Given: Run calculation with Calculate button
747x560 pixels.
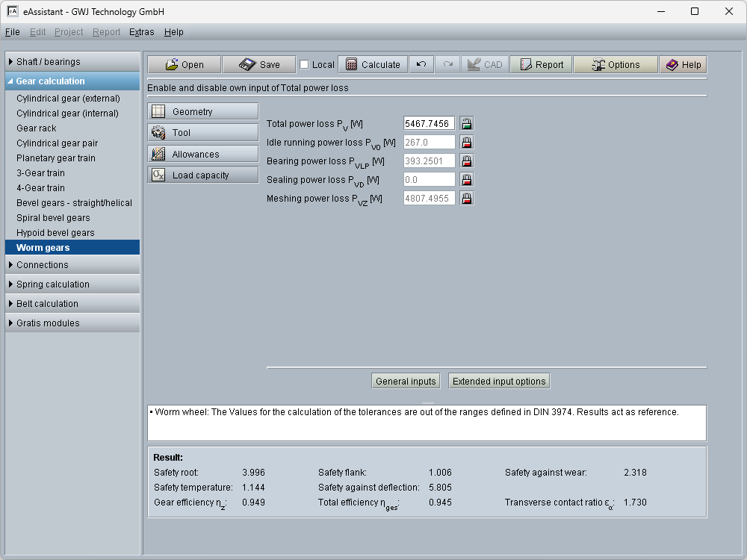Looking at the screenshot, I should tap(373, 65).
